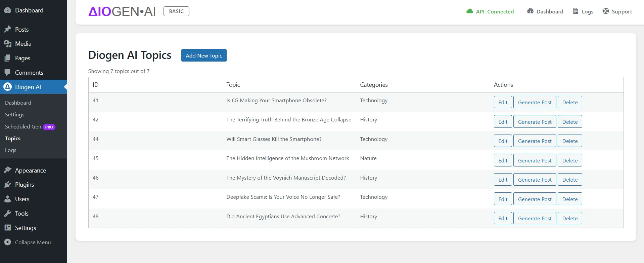Click the Nature category cell
The width and height of the screenshot is (644, 263).
pyautogui.click(x=368, y=158)
